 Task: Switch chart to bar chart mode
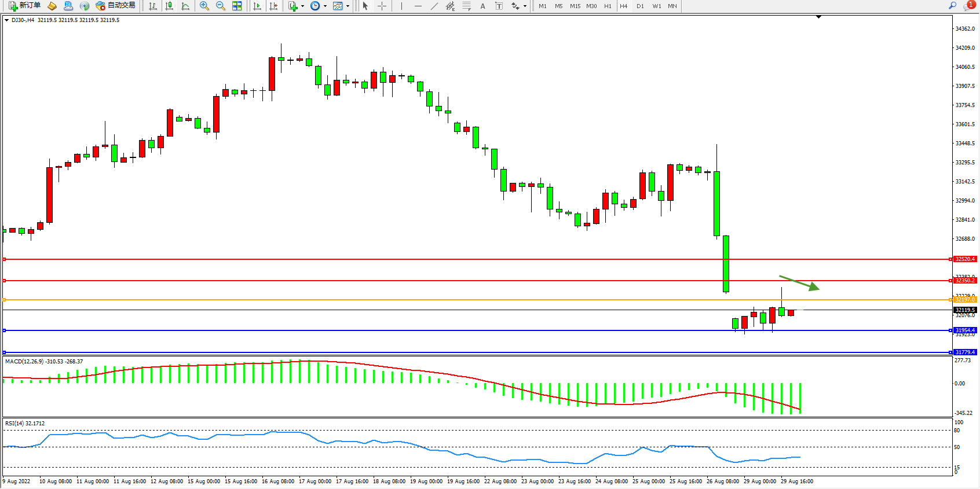click(x=153, y=6)
